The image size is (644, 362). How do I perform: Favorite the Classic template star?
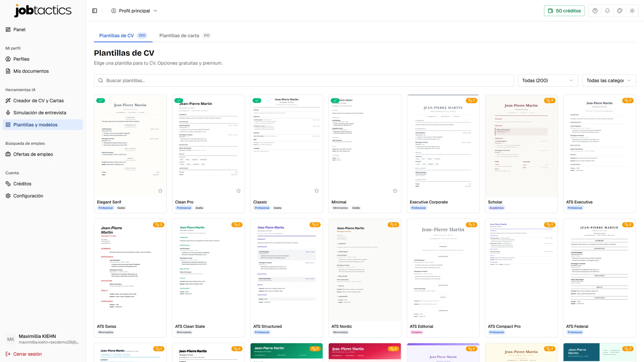click(317, 191)
